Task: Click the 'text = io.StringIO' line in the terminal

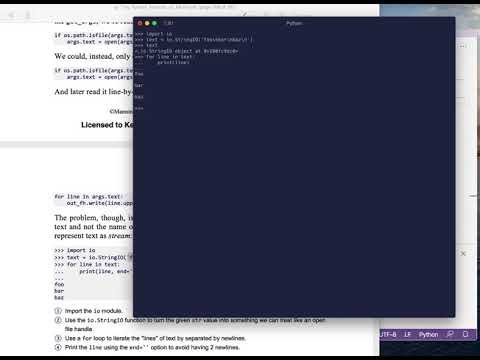Action: click(194, 39)
